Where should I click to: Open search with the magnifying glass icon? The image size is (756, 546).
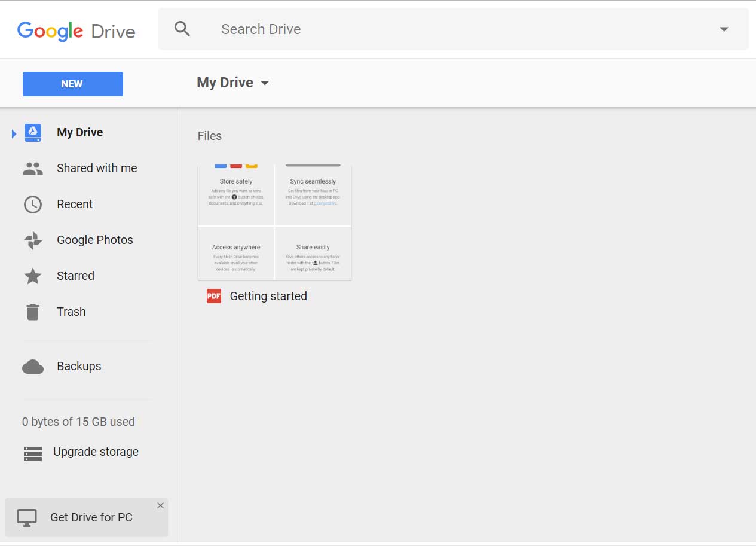pyautogui.click(x=182, y=28)
